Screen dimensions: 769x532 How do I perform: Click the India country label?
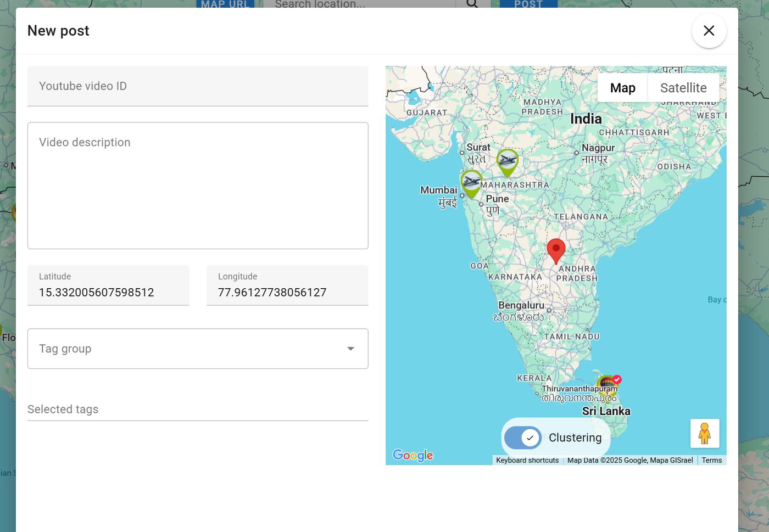[586, 119]
